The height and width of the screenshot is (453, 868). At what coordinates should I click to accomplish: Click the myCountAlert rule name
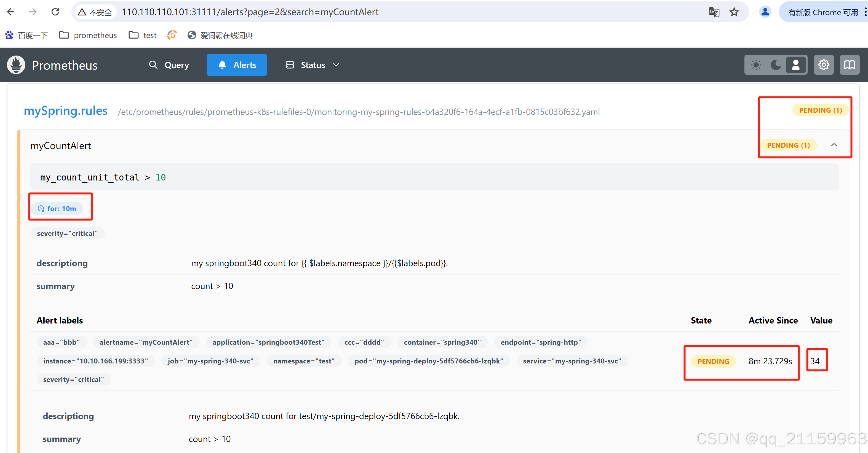tap(61, 146)
